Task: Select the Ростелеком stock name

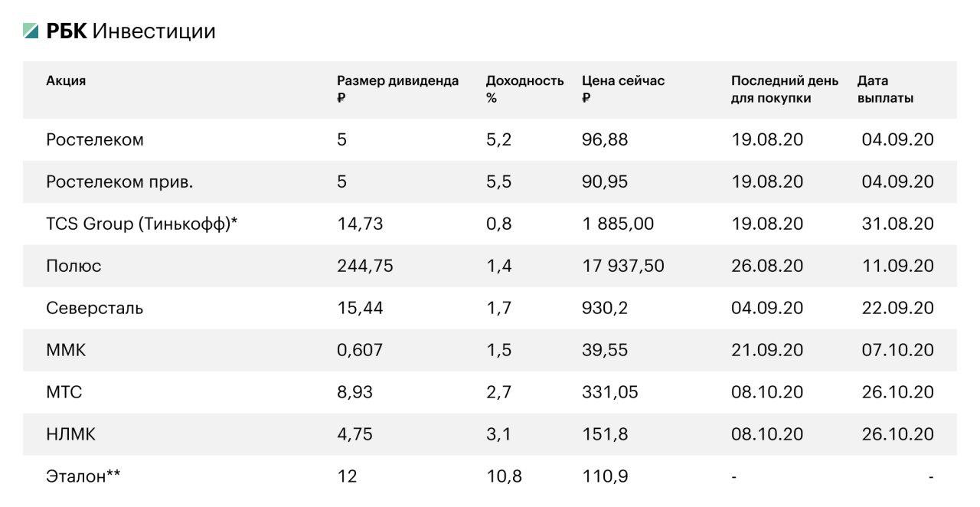Action: coord(95,140)
